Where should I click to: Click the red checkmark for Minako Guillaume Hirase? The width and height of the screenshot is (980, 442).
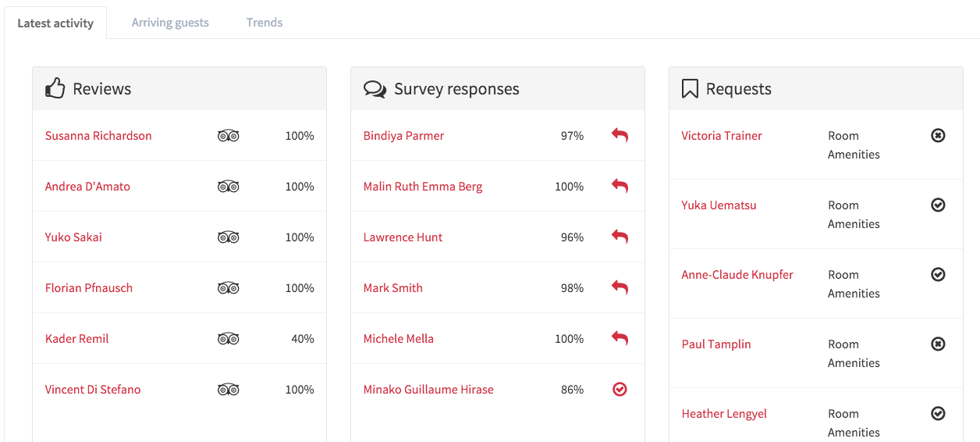click(620, 390)
